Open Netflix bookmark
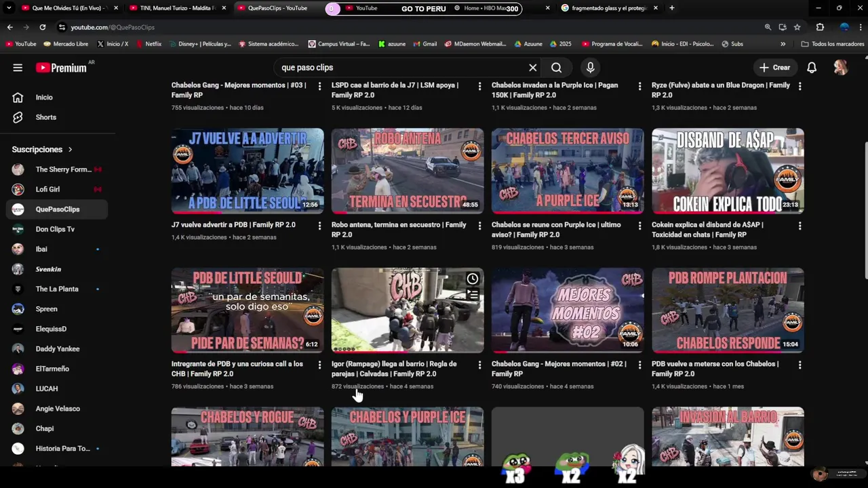868x488 pixels. tap(149, 44)
